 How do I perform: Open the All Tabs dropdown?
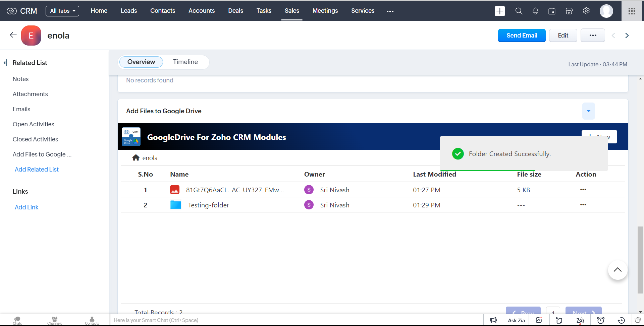62,11
